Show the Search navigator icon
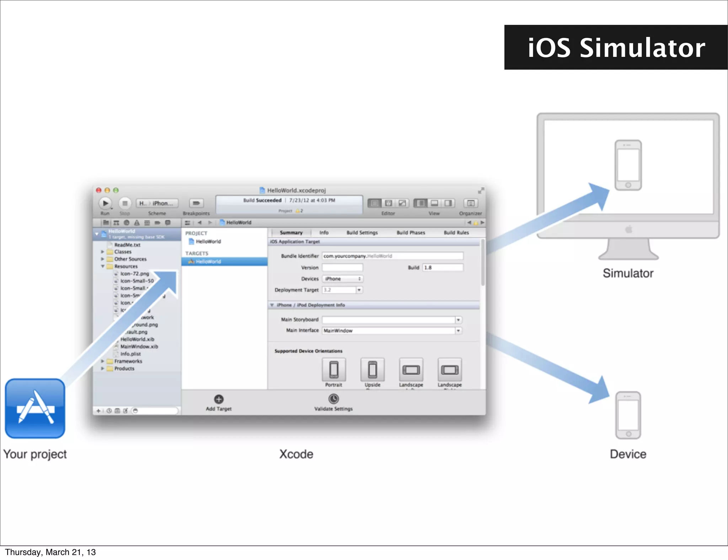The width and height of the screenshot is (728, 560). [x=126, y=223]
